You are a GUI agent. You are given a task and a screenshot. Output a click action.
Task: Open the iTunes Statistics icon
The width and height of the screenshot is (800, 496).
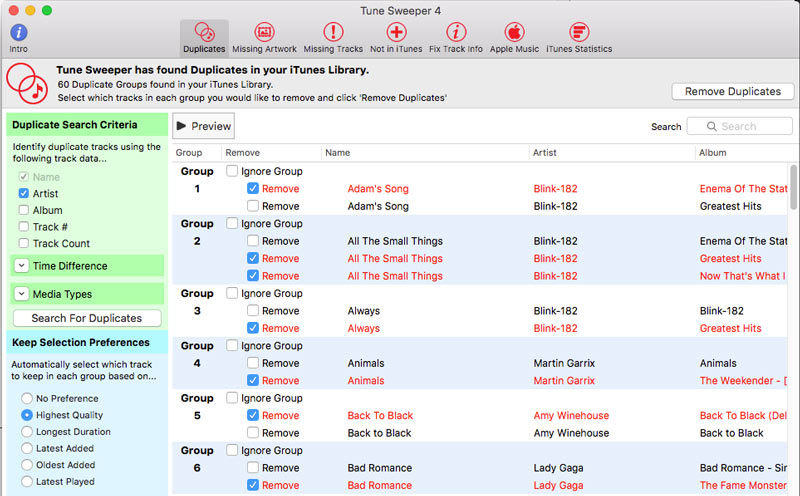coord(579,32)
